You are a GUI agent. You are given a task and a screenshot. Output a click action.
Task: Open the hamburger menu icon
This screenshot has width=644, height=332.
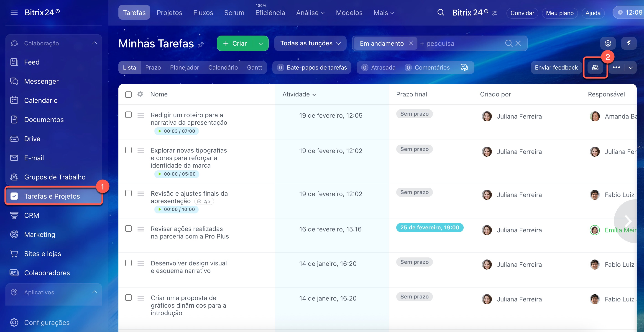[x=14, y=12]
